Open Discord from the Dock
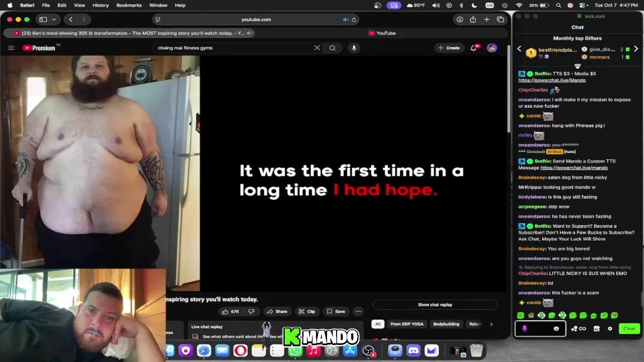Image resolution: width=644 pixels, height=362 pixels. pos(413,350)
